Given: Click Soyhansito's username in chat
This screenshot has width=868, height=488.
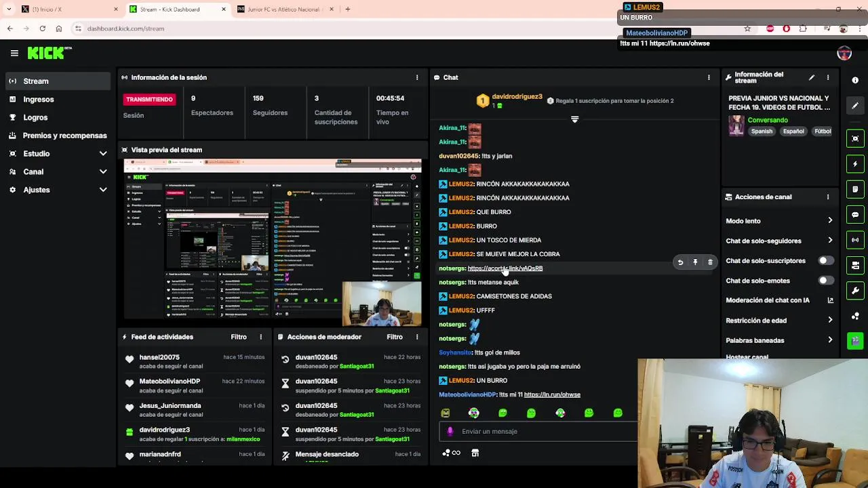Looking at the screenshot, I should tap(455, 352).
